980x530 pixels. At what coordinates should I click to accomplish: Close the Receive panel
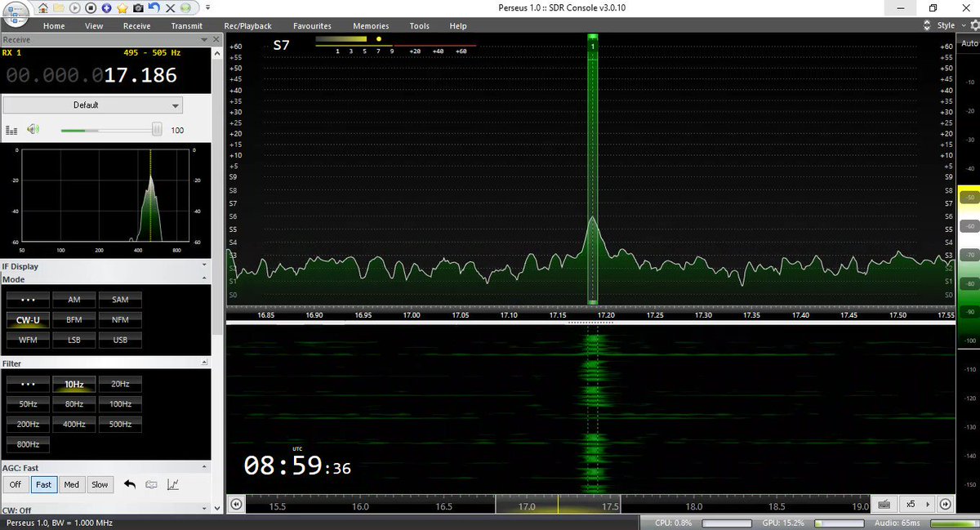point(216,39)
